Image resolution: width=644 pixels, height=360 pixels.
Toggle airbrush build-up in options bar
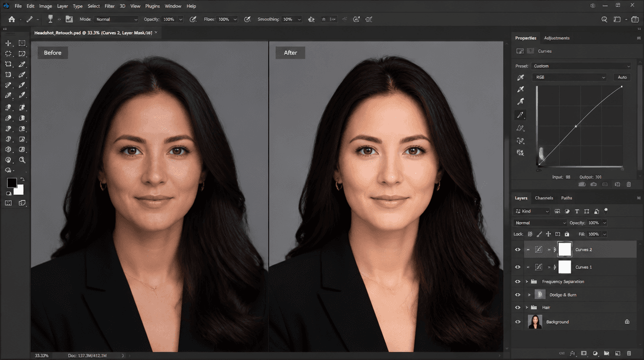coord(247,20)
